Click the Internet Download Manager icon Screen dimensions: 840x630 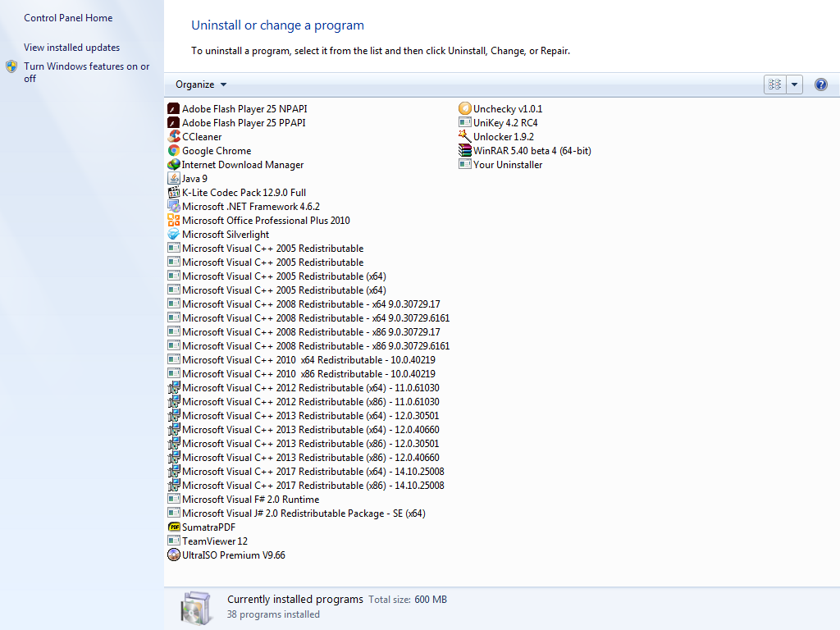pyautogui.click(x=174, y=164)
